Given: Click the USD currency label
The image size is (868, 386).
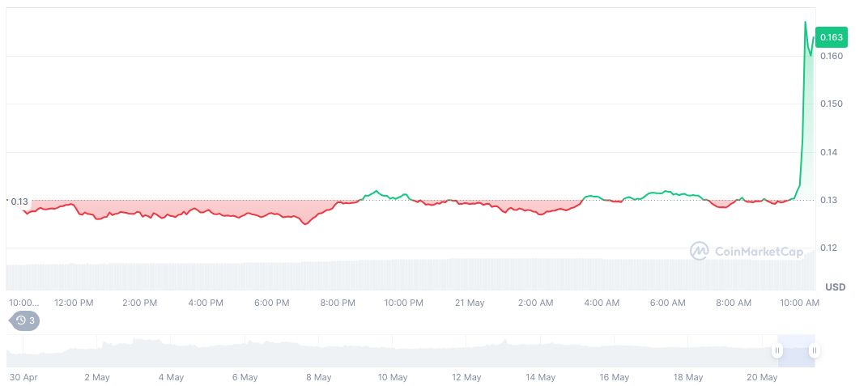Looking at the screenshot, I should click(835, 287).
